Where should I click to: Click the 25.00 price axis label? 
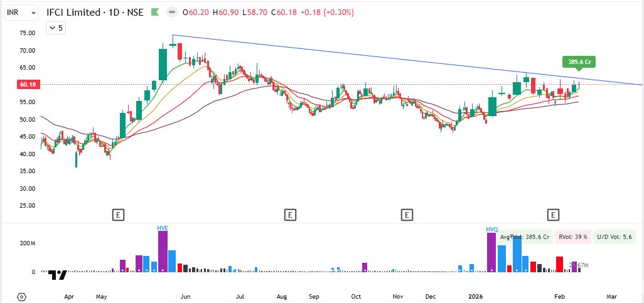(x=28, y=206)
